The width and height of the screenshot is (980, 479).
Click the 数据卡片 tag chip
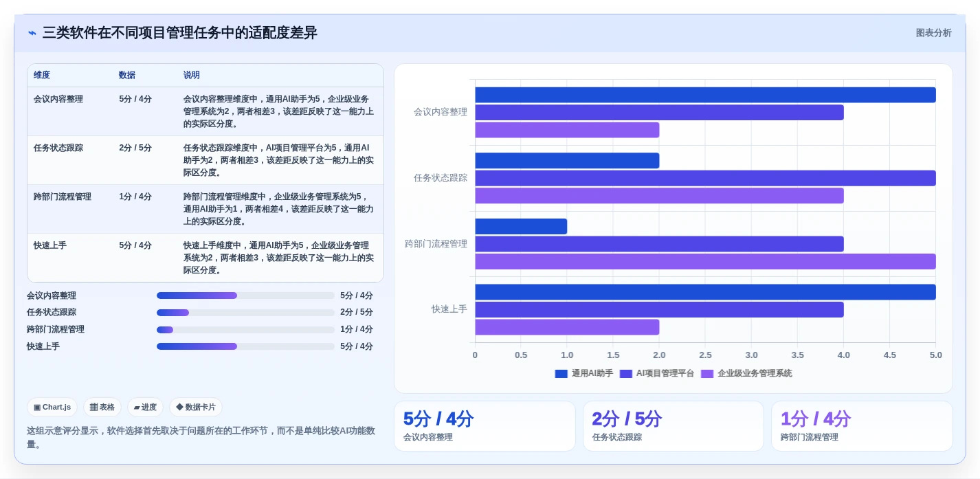[x=196, y=407]
